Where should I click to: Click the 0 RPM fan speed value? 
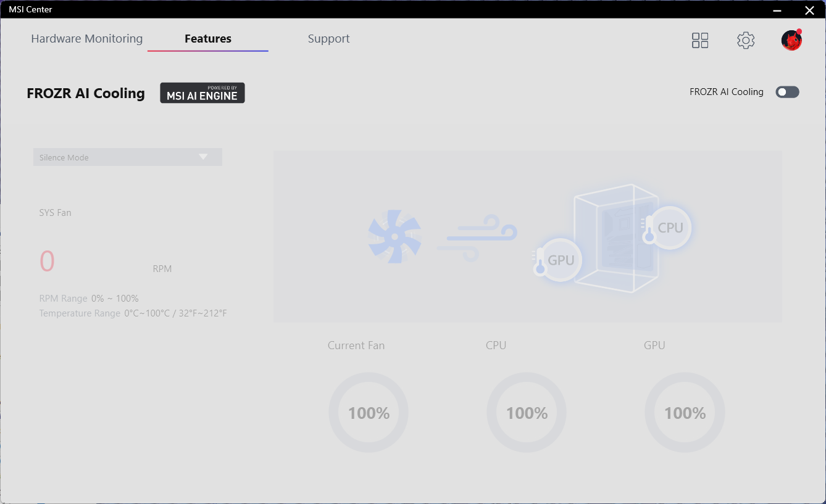click(47, 261)
